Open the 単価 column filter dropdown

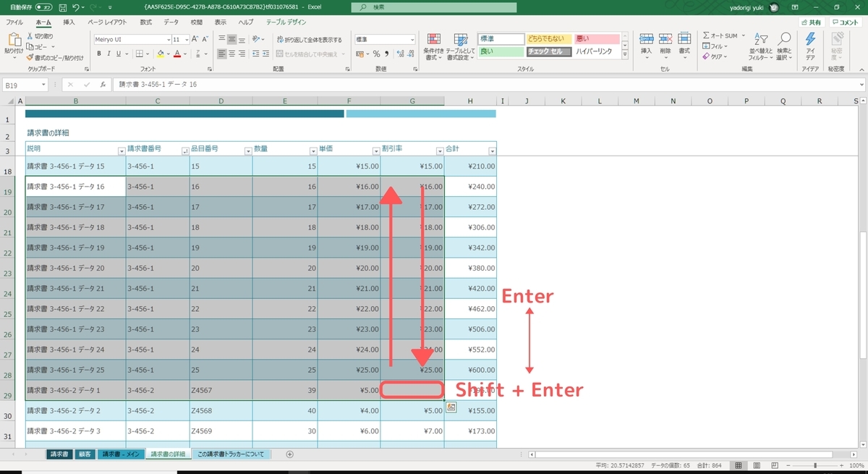pyautogui.click(x=375, y=151)
